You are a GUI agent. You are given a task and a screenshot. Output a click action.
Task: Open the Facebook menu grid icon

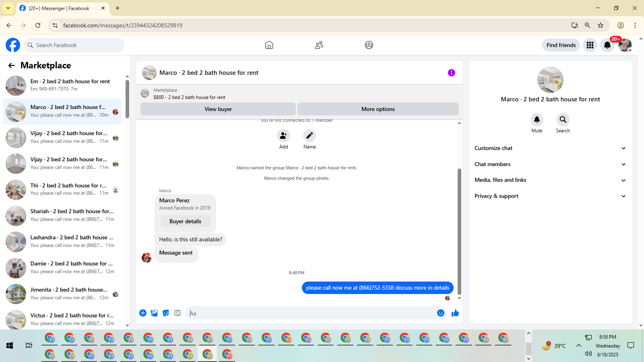590,45
